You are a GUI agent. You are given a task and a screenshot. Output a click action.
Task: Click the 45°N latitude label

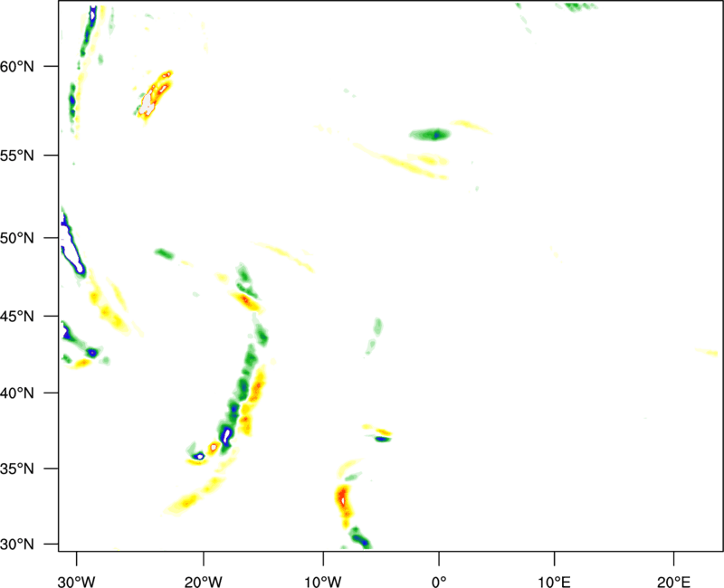17,316
